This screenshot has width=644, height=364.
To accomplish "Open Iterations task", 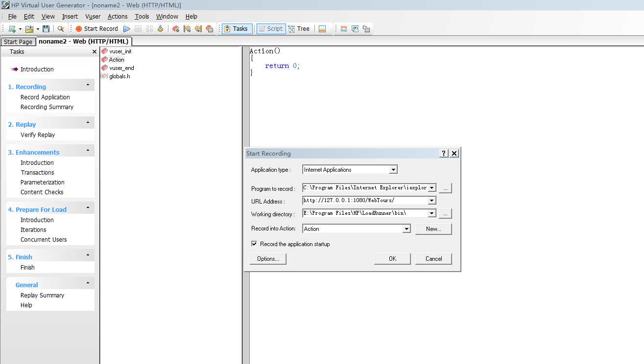I will click(x=33, y=230).
